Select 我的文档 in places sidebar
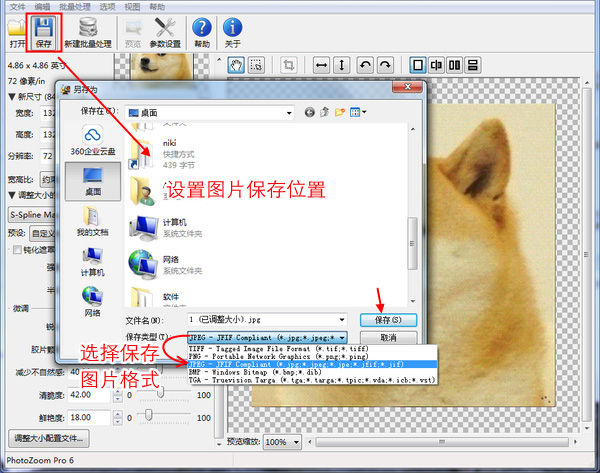The image size is (600, 473). pyautogui.click(x=93, y=221)
